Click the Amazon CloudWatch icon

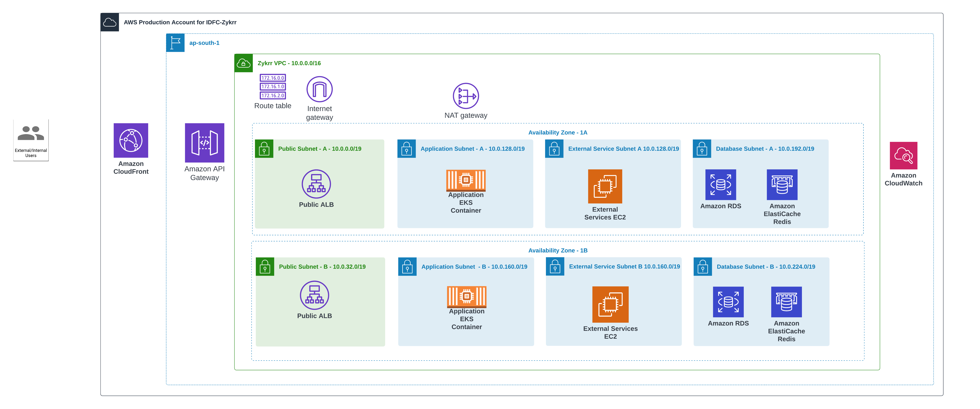pos(903,155)
